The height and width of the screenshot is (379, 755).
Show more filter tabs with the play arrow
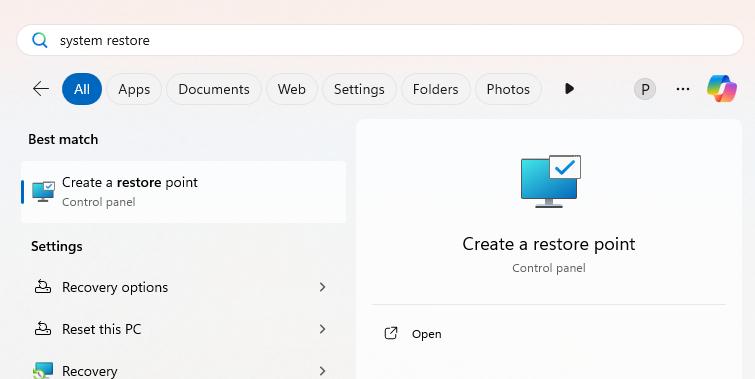click(569, 89)
